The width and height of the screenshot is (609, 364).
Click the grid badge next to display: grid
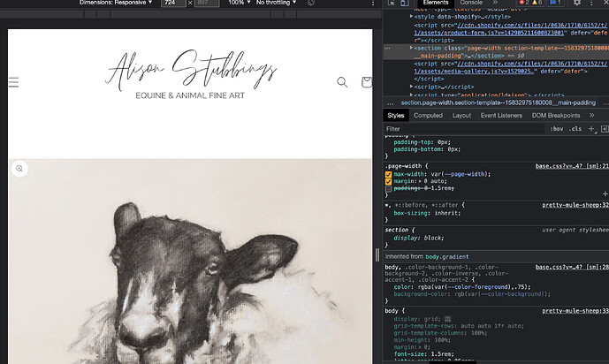click(448, 319)
